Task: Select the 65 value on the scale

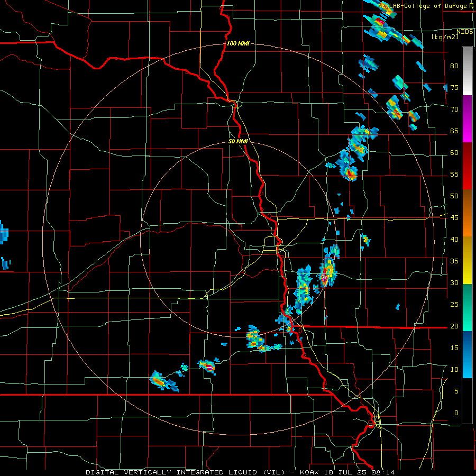Action: pos(454,131)
